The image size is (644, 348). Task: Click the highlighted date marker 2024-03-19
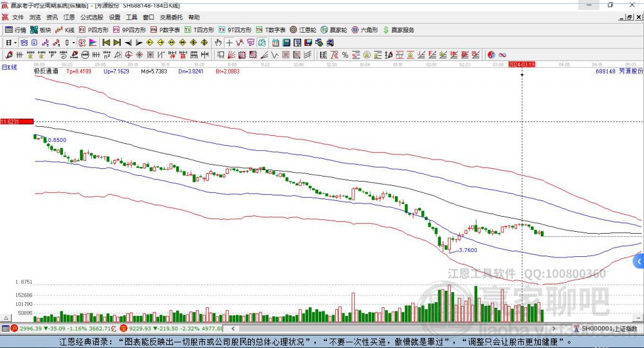tap(521, 65)
